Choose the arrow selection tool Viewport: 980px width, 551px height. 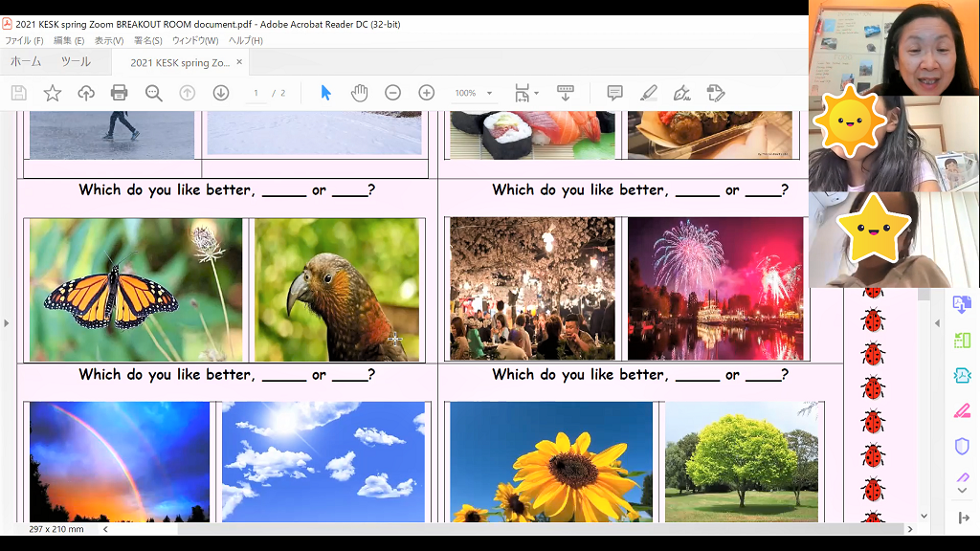tap(325, 93)
